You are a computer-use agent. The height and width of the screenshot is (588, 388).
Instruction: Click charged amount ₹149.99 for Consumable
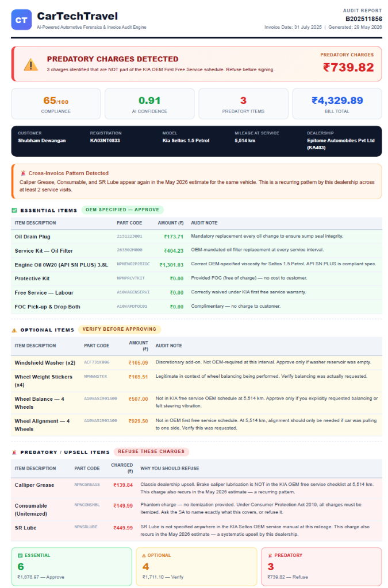[123, 506]
